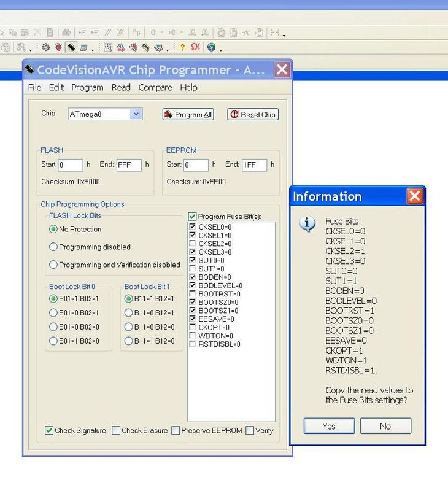
Task: Open the Help menu
Action: coord(188,87)
